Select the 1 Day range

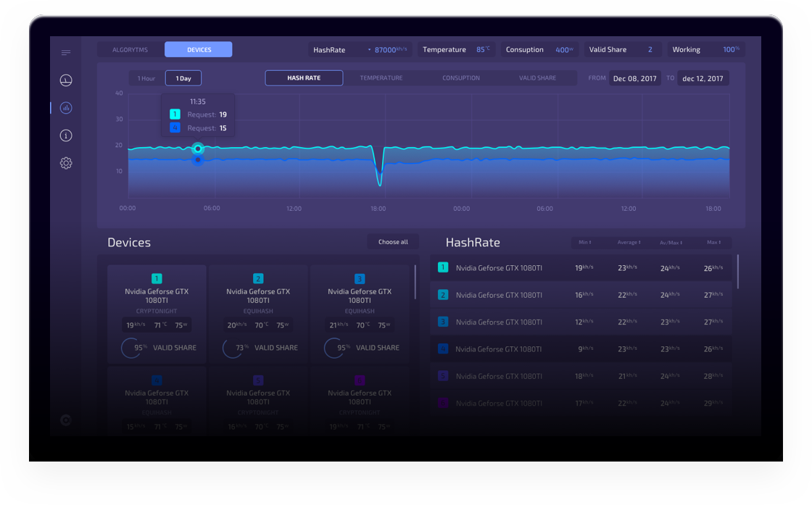(x=183, y=78)
